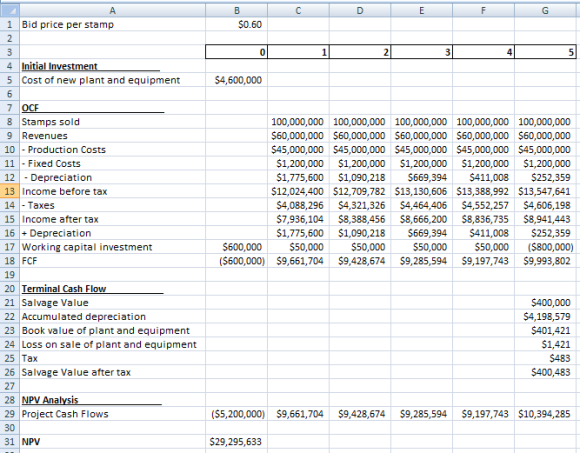The image size is (580, 453).
Task: Select row 13 header
Action: [x=10, y=192]
